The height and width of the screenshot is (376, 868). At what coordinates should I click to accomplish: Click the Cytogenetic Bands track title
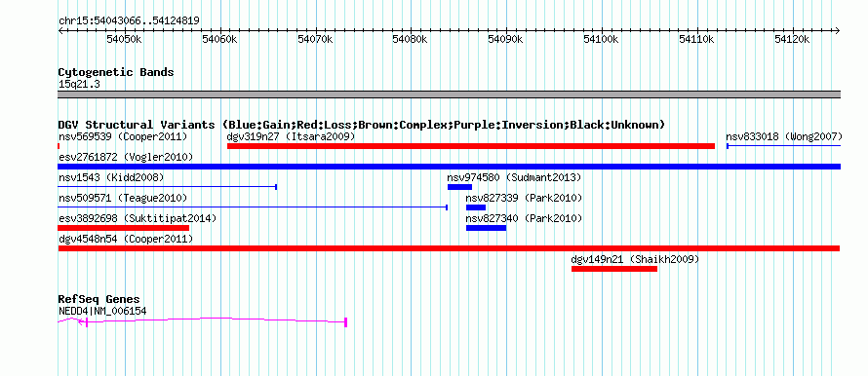click(116, 72)
